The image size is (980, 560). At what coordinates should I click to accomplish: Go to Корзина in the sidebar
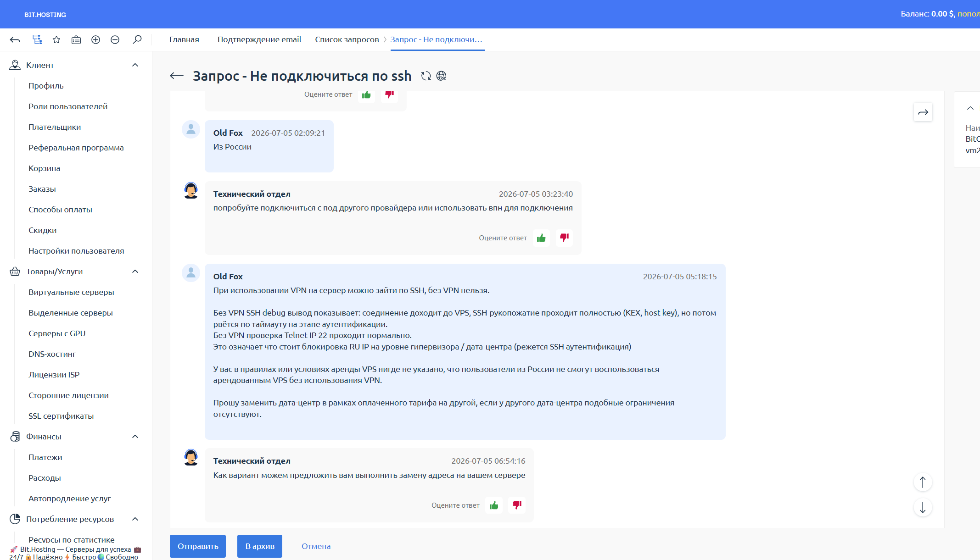click(x=45, y=168)
